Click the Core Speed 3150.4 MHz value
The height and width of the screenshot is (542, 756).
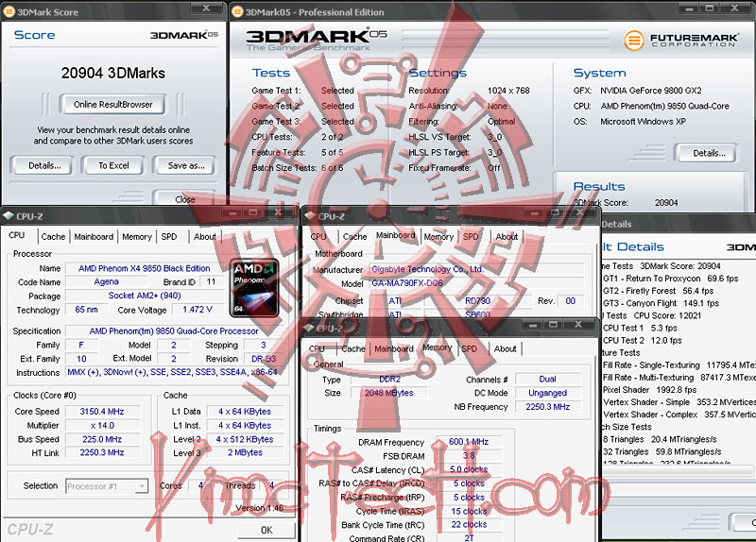coord(102,412)
